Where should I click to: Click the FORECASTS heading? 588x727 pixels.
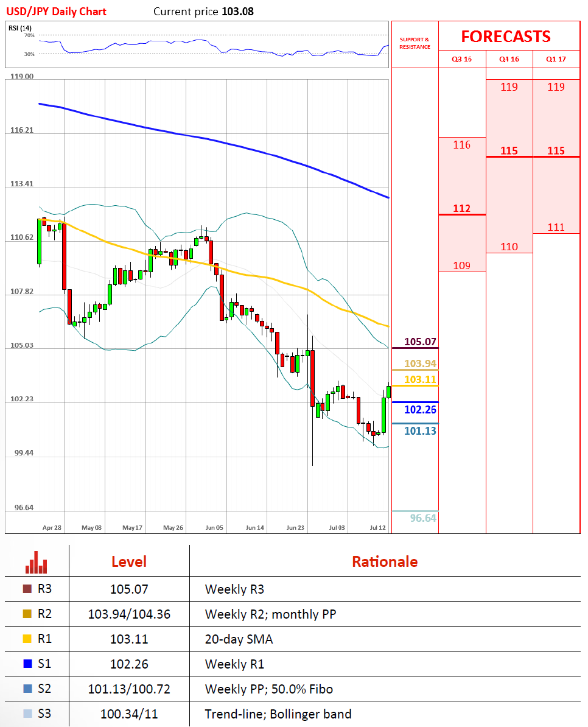[506, 37]
